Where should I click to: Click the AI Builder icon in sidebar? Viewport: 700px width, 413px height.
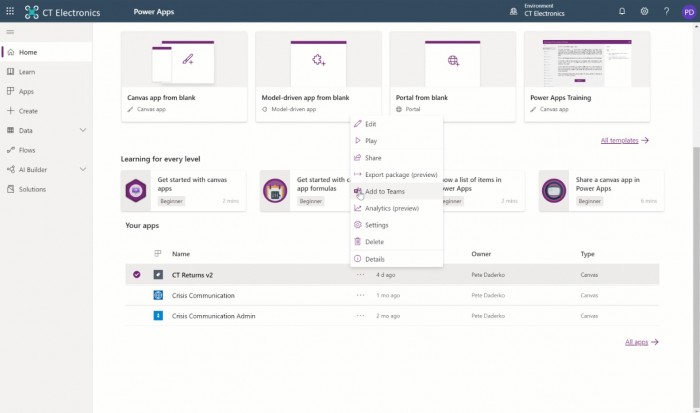[11, 169]
